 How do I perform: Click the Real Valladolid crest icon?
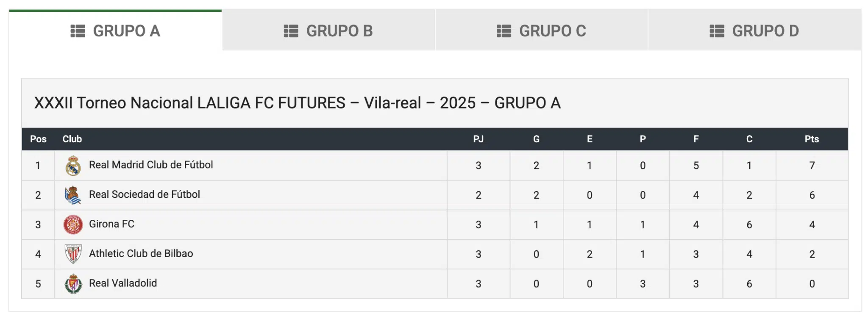point(73,284)
